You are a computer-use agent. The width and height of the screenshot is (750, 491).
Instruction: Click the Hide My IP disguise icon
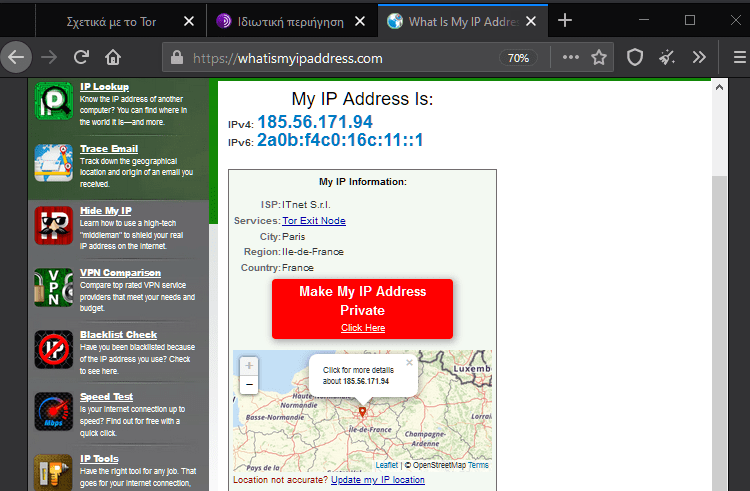pos(54,225)
